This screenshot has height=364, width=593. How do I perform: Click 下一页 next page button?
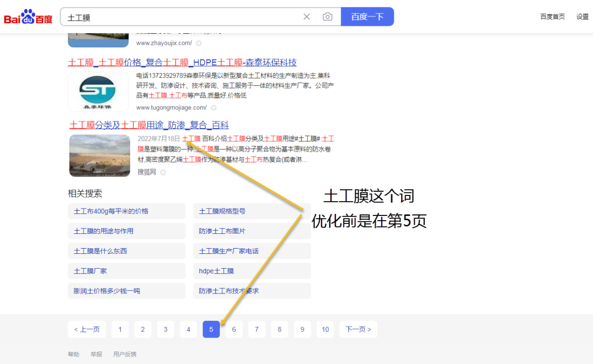pos(358,329)
